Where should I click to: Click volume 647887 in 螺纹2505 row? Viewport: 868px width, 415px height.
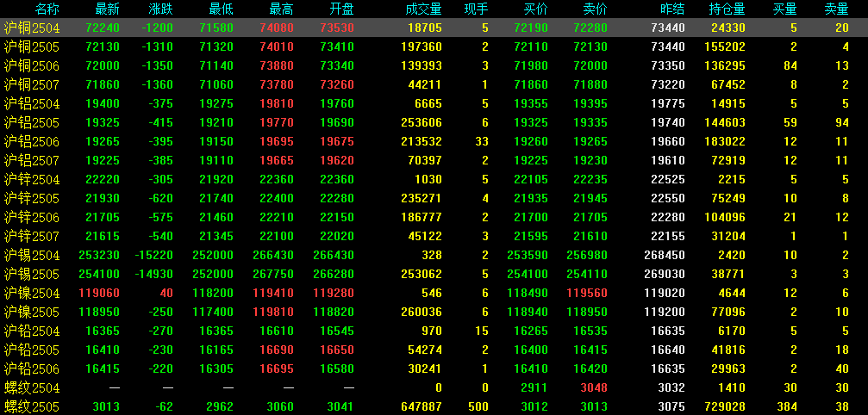(422, 407)
